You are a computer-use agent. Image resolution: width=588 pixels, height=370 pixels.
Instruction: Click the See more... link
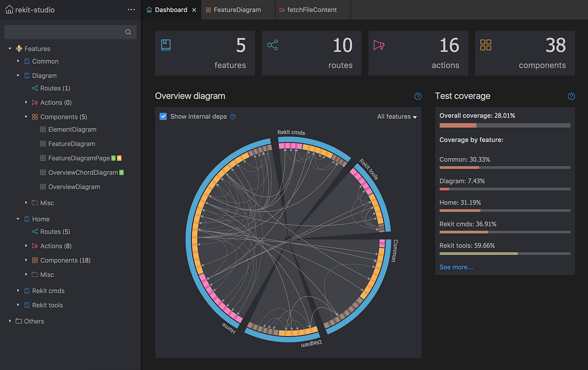tap(456, 267)
